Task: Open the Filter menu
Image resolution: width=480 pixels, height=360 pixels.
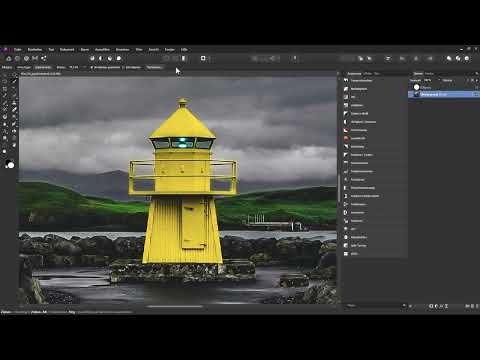Action: tap(139, 49)
